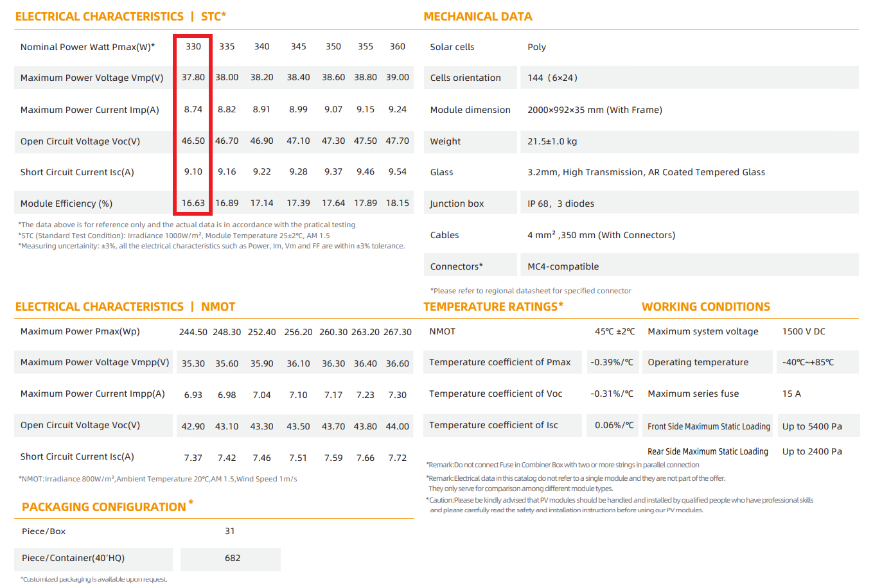Viewport: 873px width, 588px height.
Task: Click the Maximum Power Current Impp(A) label
Action: coord(93,393)
